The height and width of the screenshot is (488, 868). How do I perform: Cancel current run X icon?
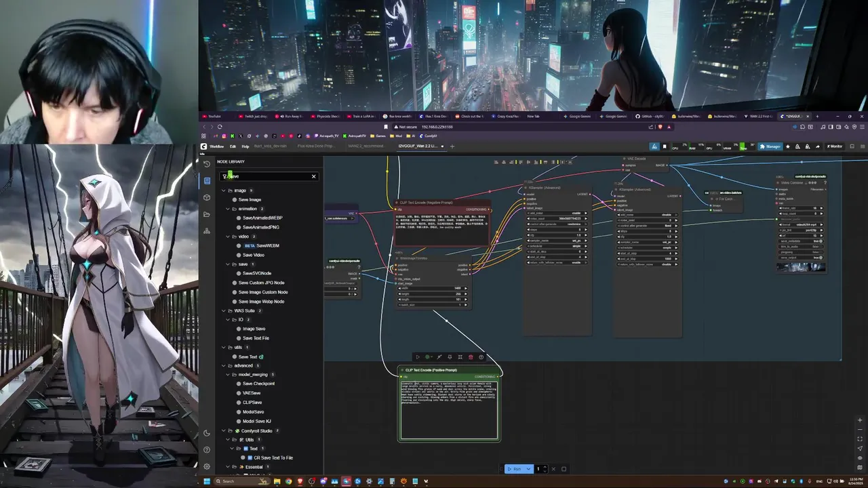point(553,469)
